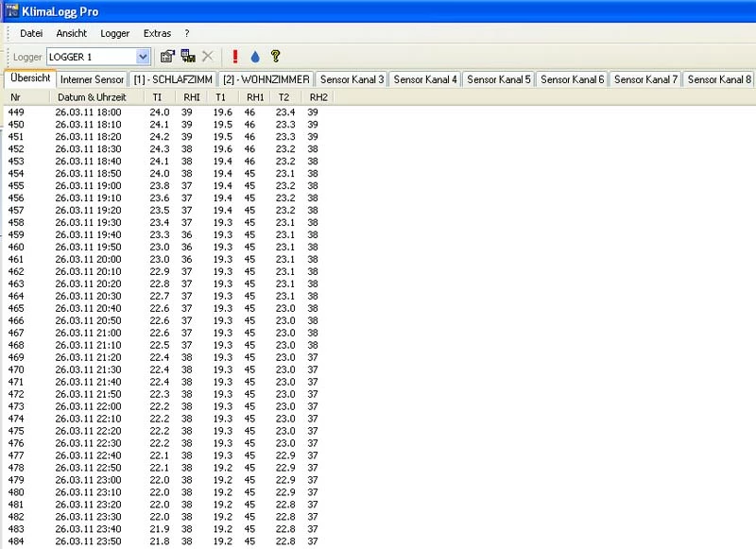Click the KlimaLogg Pro title bar icon

[10, 11]
